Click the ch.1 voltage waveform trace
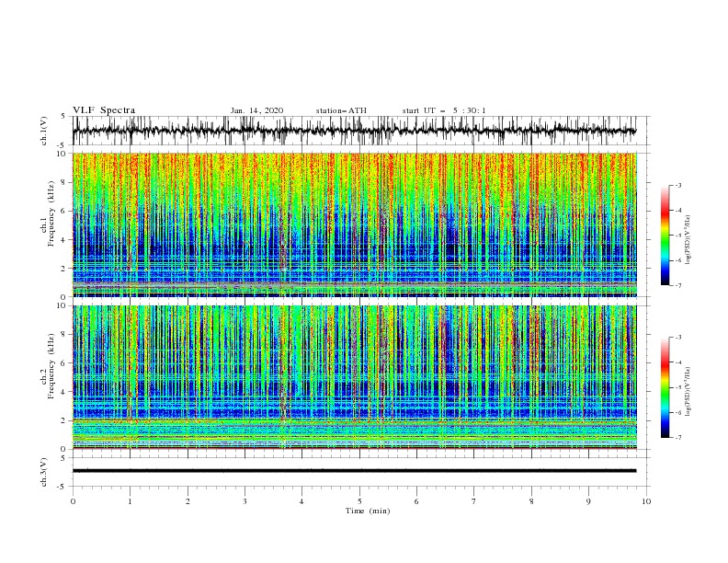The height and width of the screenshot is (563, 728). (x=354, y=131)
